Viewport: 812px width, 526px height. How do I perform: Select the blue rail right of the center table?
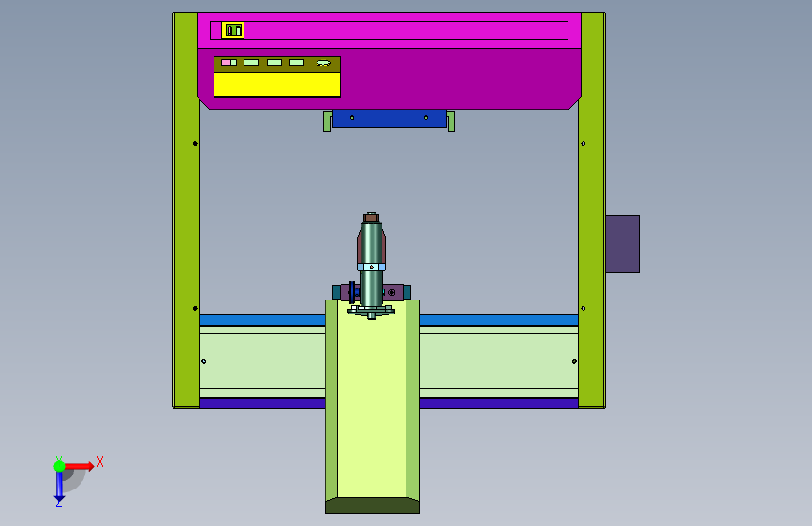[x=498, y=320]
